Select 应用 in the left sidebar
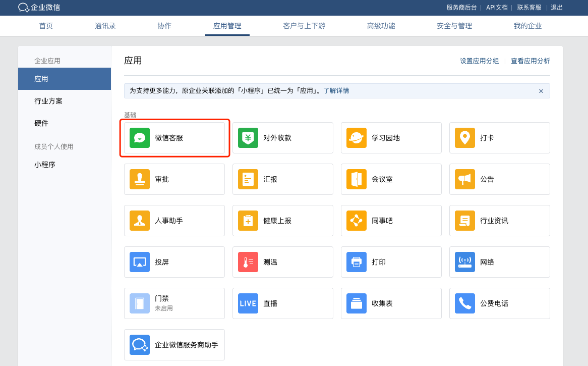Screen dimensions: 588x366 pyautogui.click(x=65, y=79)
